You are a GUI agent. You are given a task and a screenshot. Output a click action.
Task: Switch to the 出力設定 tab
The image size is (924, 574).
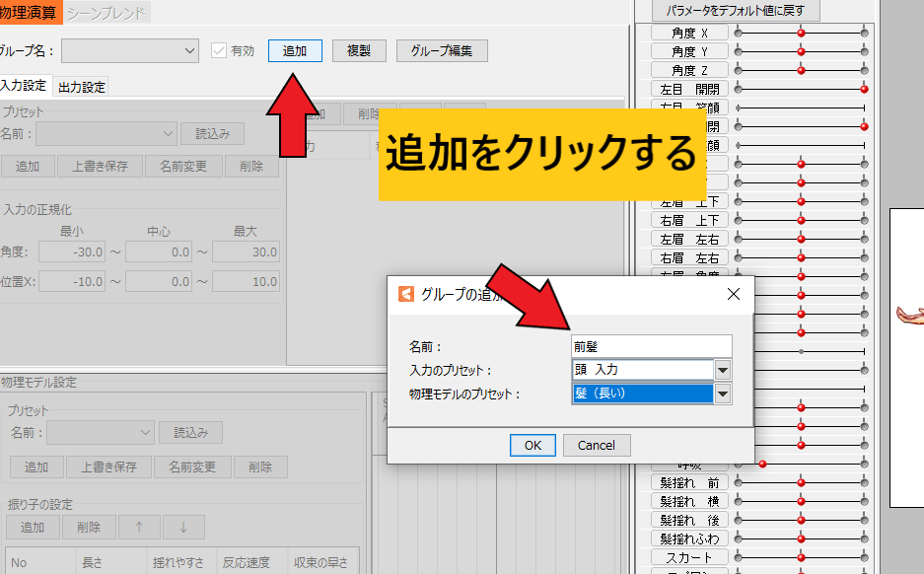tap(79, 86)
